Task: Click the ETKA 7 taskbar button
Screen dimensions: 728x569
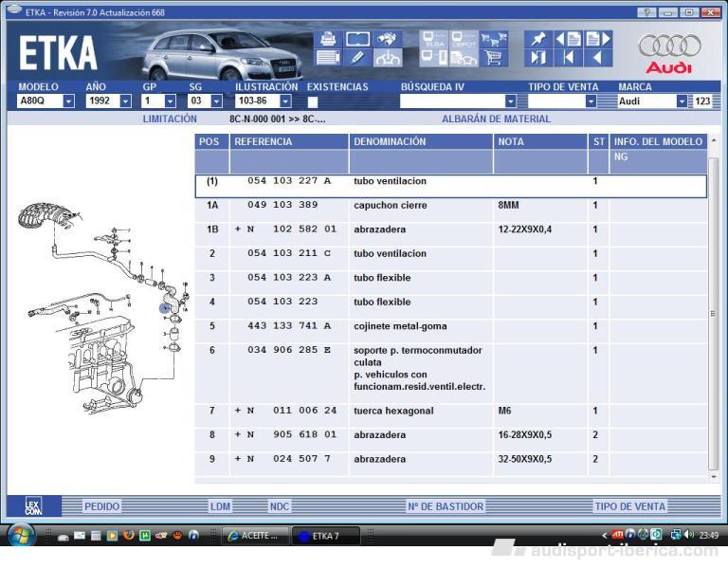Action: tap(325, 536)
